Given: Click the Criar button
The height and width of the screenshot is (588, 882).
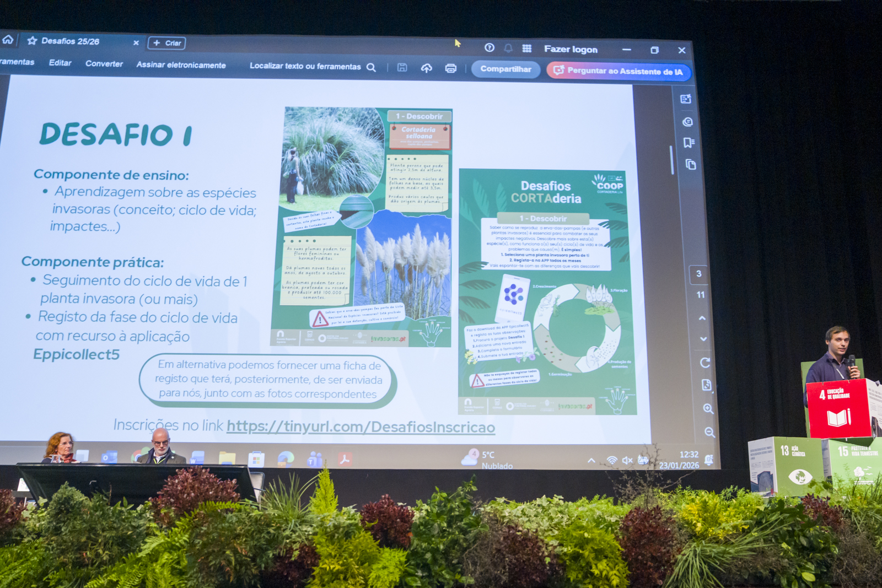Looking at the screenshot, I should tap(166, 43).
